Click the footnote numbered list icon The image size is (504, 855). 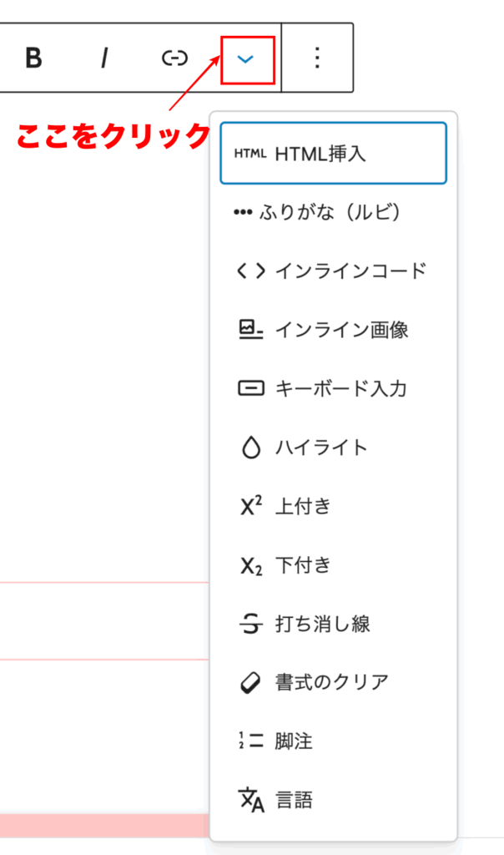[x=250, y=741]
